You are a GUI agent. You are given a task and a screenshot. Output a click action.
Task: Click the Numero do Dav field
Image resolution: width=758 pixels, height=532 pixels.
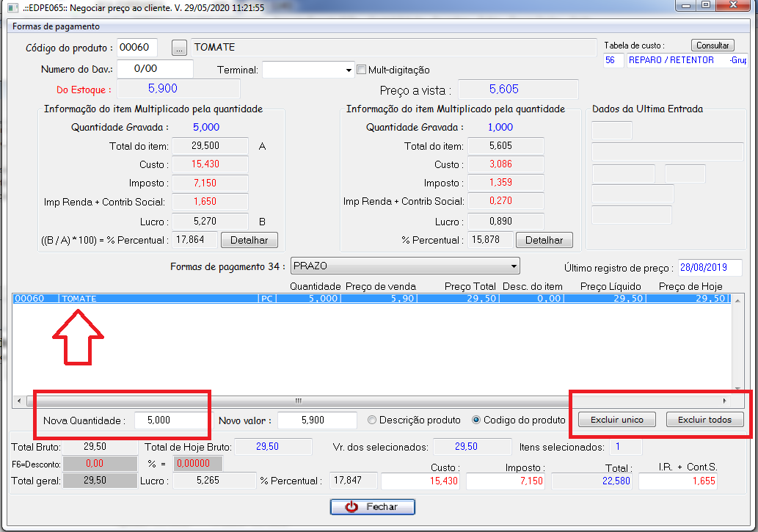[154, 69]
